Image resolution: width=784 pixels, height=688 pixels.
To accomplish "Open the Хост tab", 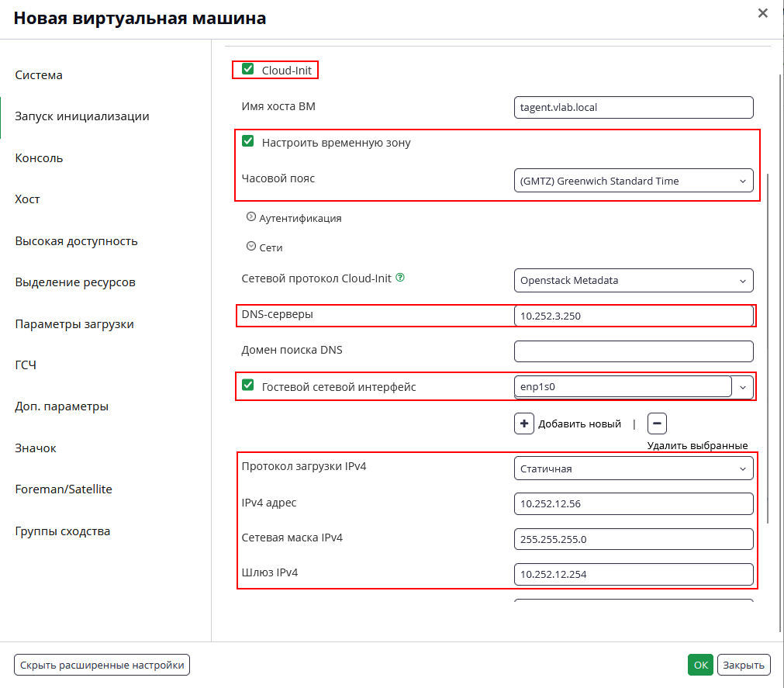I will click(27, 199).
